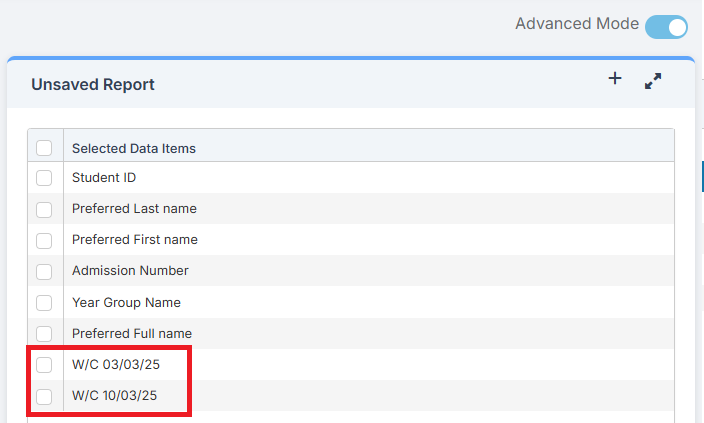Select the Admission Number data item row

coord(130,271)
